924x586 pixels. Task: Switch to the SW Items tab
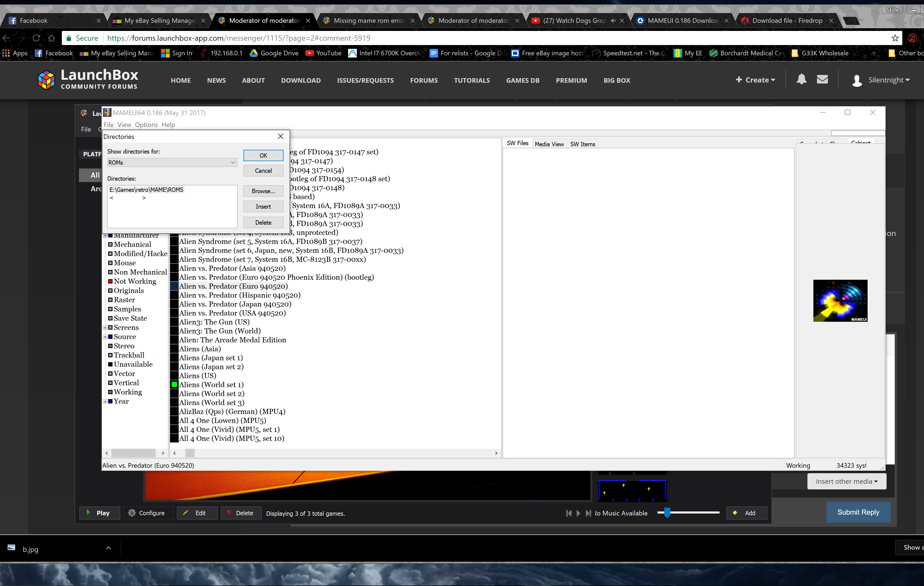(x=582, y=144)
